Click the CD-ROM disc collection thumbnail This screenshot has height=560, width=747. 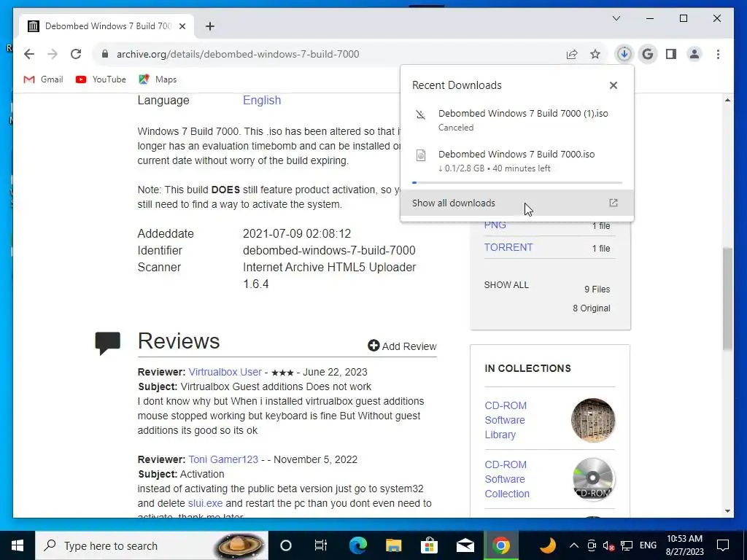(592, 479)
